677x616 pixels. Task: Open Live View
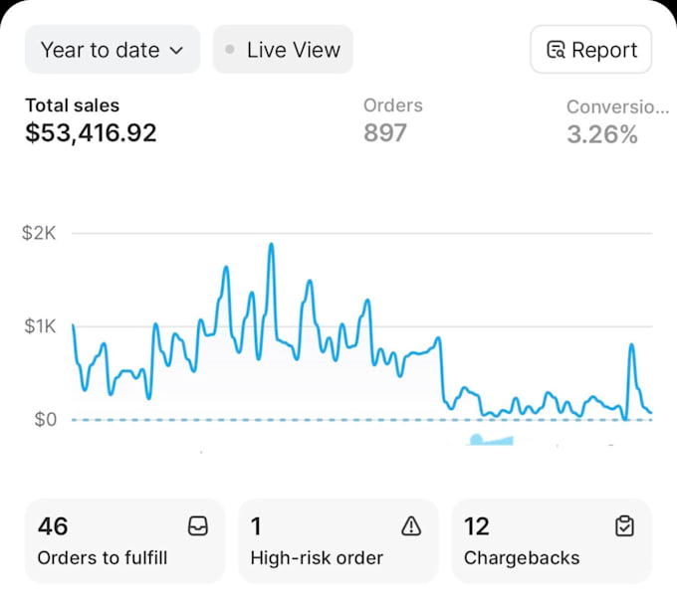[283, 50]
